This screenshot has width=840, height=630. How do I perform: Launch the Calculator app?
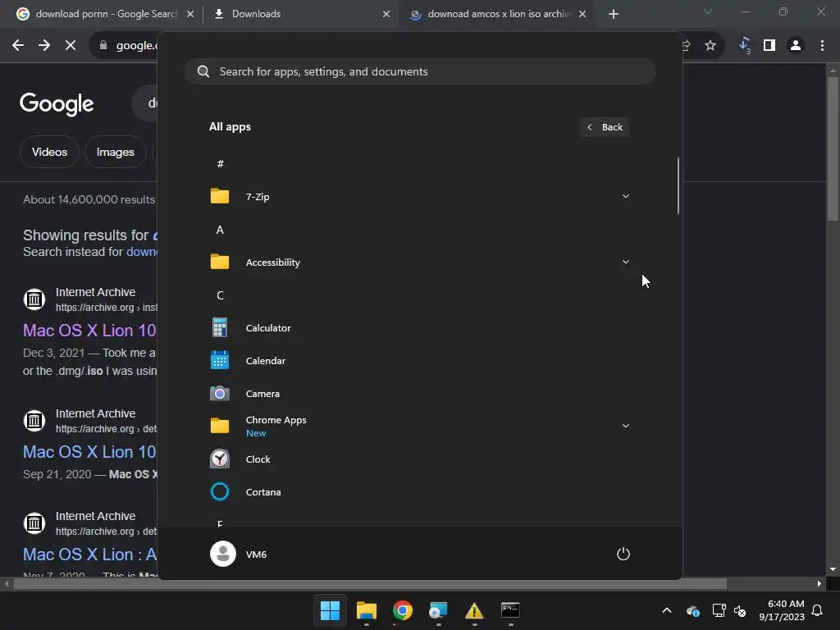[x=220, y=328]
